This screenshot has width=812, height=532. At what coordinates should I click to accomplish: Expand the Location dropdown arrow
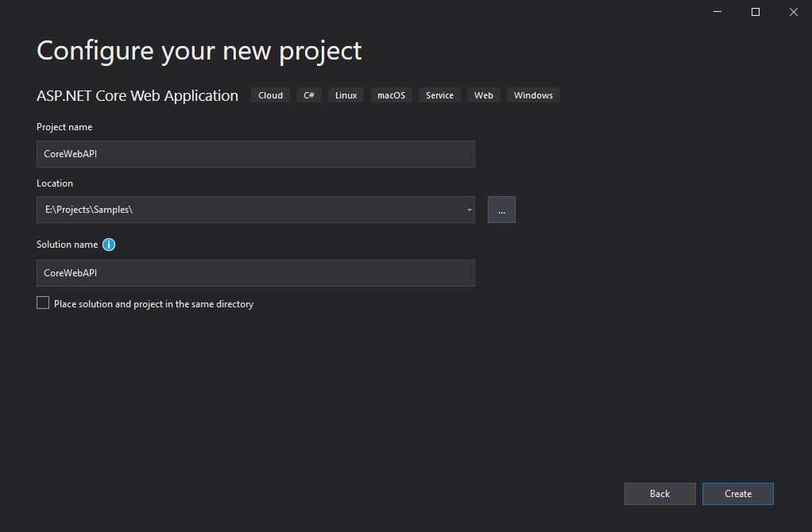point(470,210)
